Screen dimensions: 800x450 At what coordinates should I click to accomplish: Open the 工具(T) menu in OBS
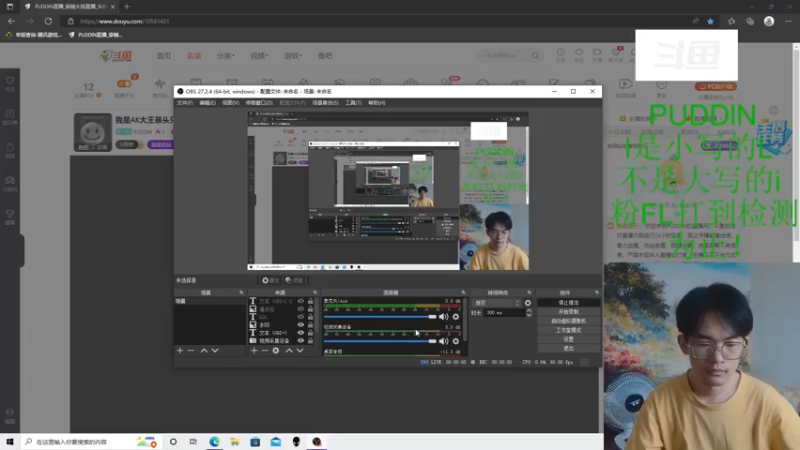pyautogui.click(x=353, y=103)
